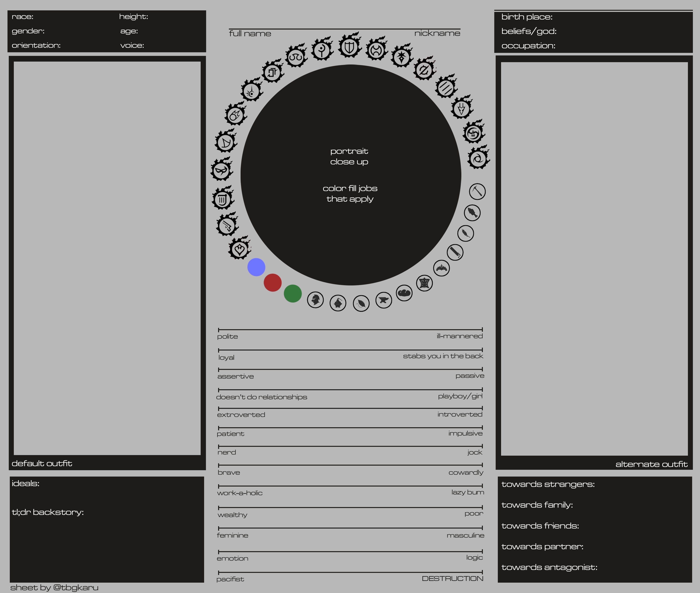Click the 'height:' field
This screenshot has width=700, height=593.
point(133,17)
